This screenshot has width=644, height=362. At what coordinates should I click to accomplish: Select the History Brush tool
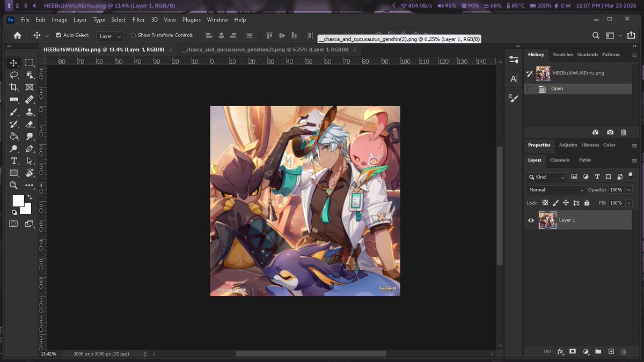pos(14,124)
